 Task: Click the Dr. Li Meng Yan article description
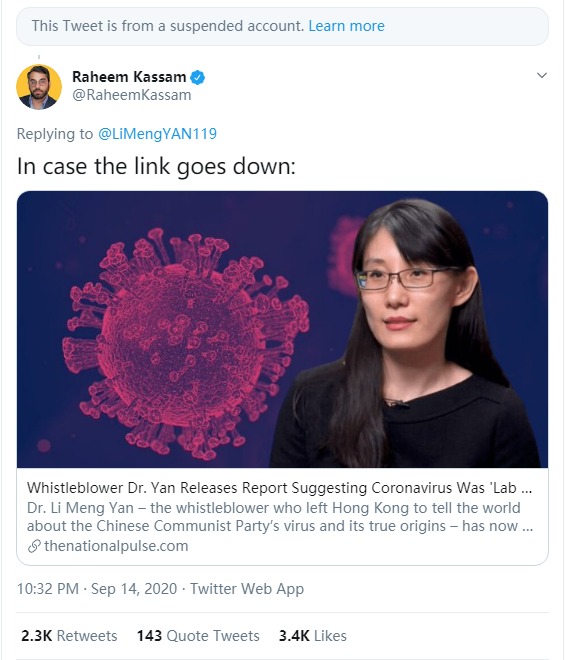[x=280, y=517]
